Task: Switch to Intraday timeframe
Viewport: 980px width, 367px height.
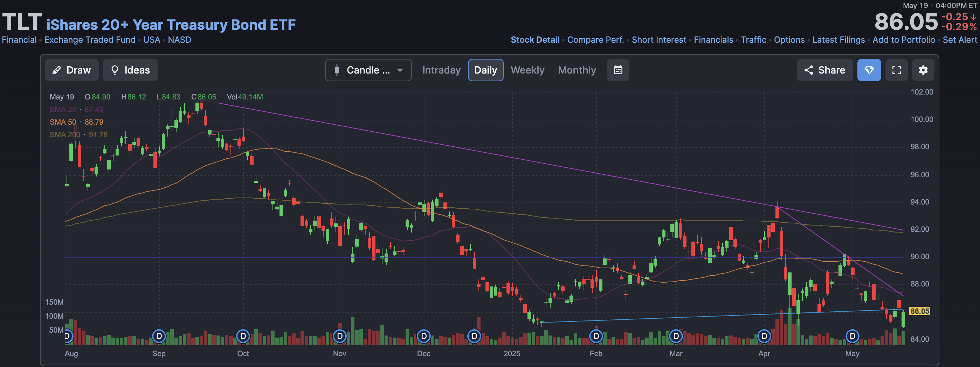Action: pyautogui.click(x=441, y=70)
